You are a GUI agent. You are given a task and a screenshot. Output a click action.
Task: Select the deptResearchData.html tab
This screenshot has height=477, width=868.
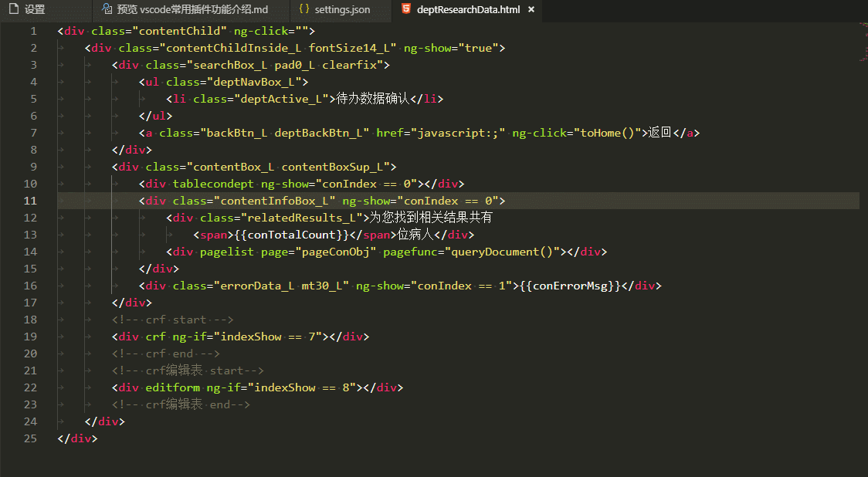(x=468, y=9)
